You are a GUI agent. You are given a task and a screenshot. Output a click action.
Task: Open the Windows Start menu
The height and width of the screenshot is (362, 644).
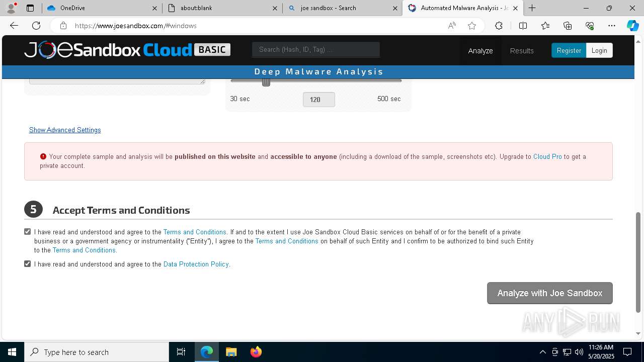pos(12,352)
